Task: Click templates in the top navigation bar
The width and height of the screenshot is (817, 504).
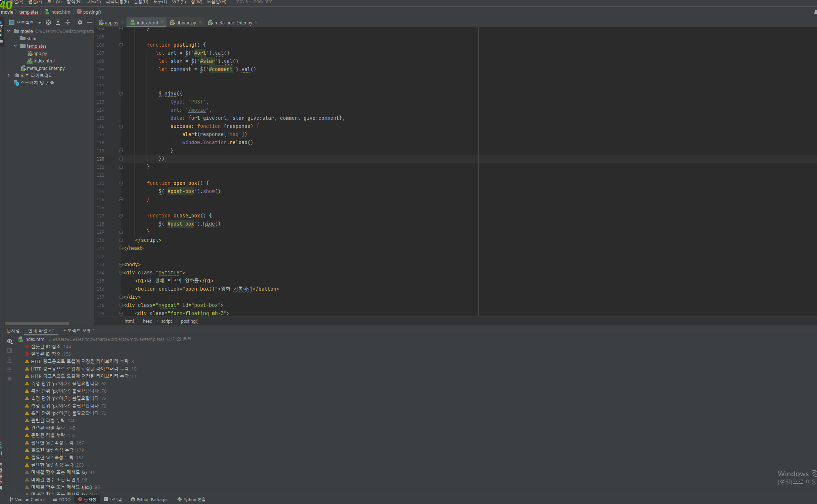Action: click(x=29, y=12)
